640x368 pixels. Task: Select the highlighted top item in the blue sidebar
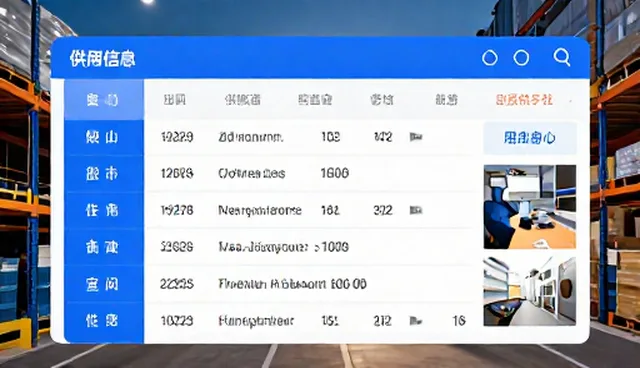coord(104,100)
